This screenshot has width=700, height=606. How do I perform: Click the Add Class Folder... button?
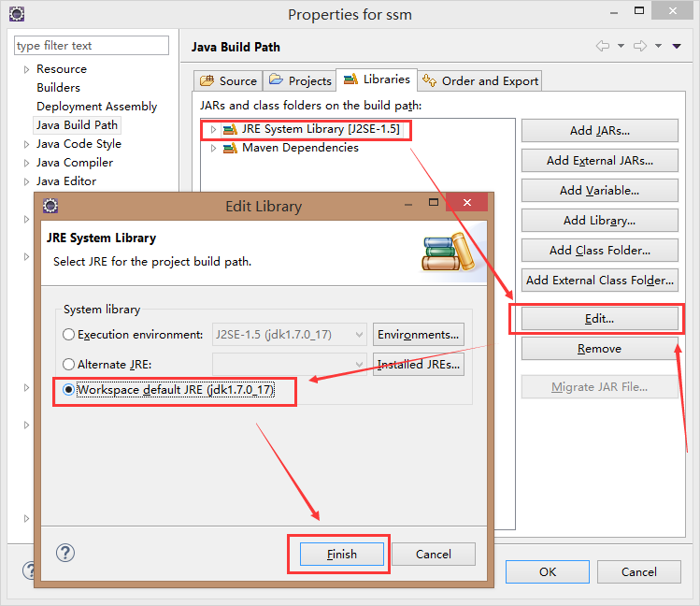[x=600, y=250]
